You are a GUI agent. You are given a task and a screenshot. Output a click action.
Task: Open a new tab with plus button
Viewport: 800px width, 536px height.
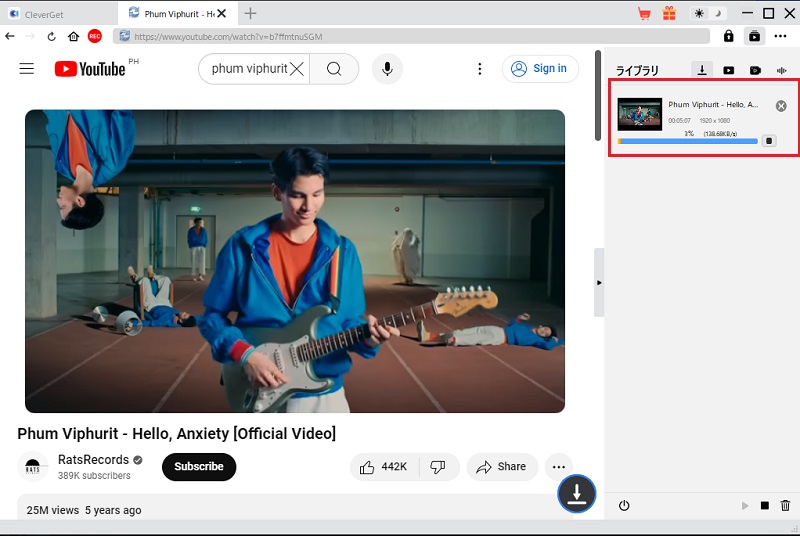[x=250, y=13]
